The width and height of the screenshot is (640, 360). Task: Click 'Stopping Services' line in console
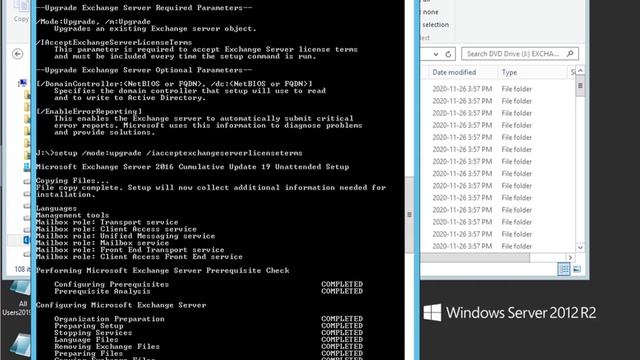[93, 333]
